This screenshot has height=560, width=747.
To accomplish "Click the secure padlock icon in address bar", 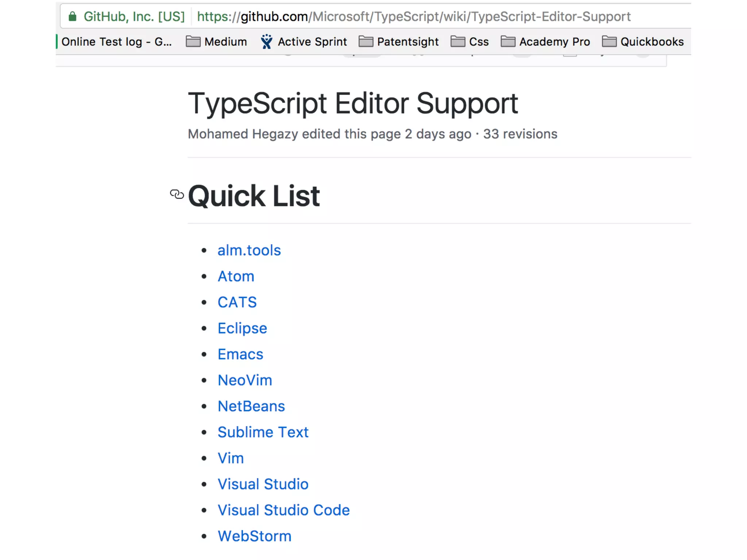I will (x=73, y=16).
